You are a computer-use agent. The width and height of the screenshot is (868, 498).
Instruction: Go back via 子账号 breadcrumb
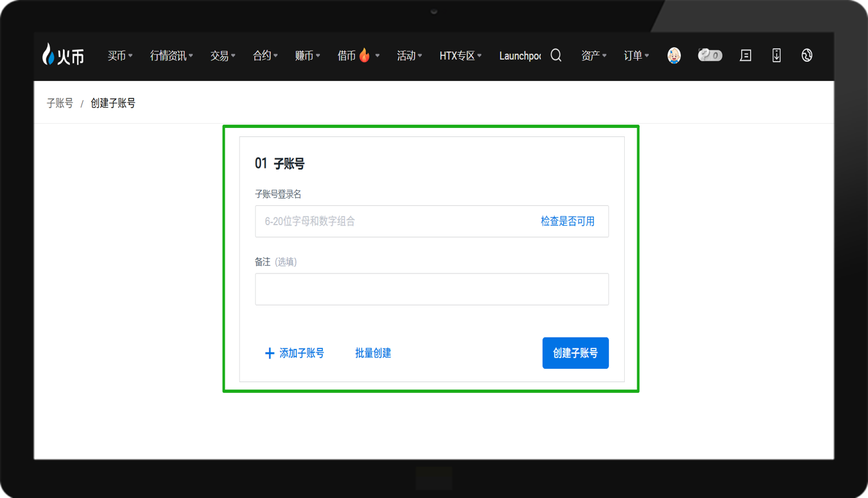60,103
